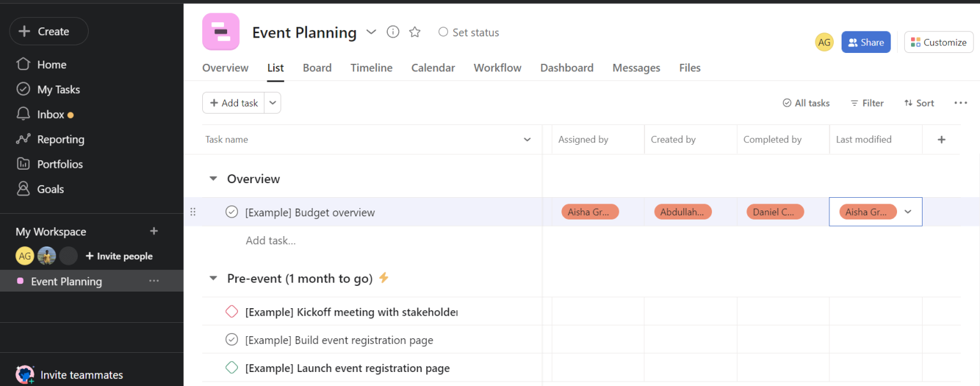Click the Share button
The width and height of the screenshot is (980, 386).
pos(866,41)
